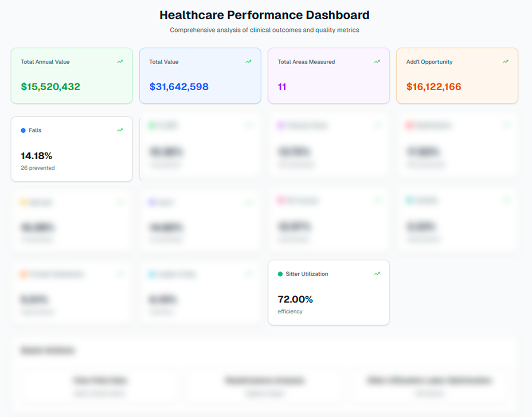
Task: Click the Total Areas Measured value of 11
Action: tap(282, 87)
